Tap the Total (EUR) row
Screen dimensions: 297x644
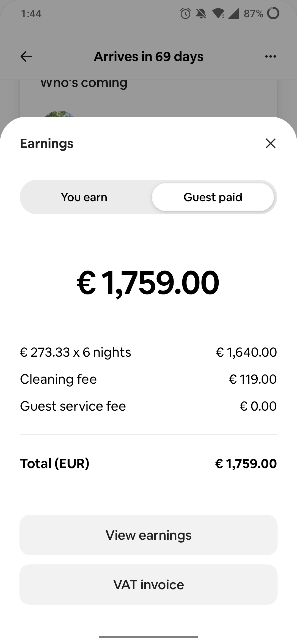148,463
